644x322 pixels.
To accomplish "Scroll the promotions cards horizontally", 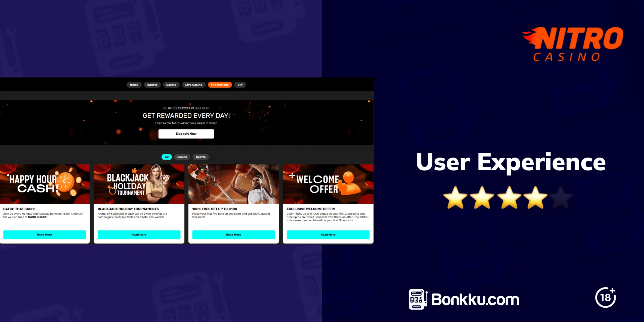I will pos(186,201).
